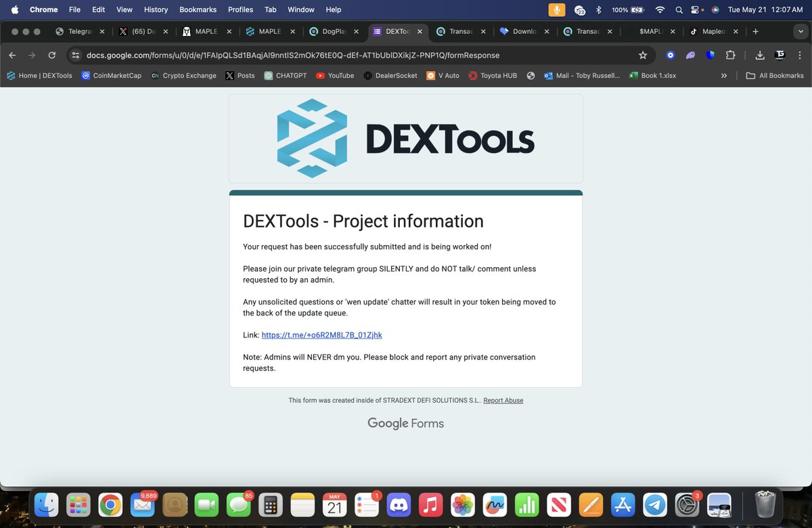The image size is (812, 528).
Task: Open the Music app in the Dock
Action: tap(431, 505)
